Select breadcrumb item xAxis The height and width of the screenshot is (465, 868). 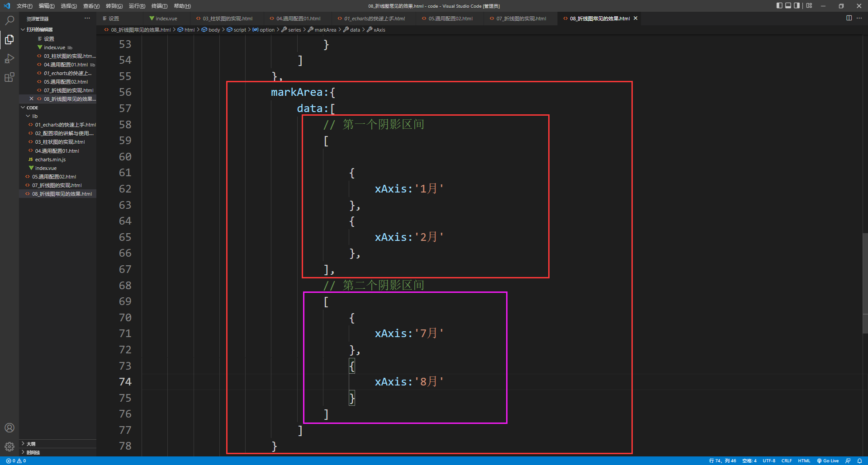(379, 30)
